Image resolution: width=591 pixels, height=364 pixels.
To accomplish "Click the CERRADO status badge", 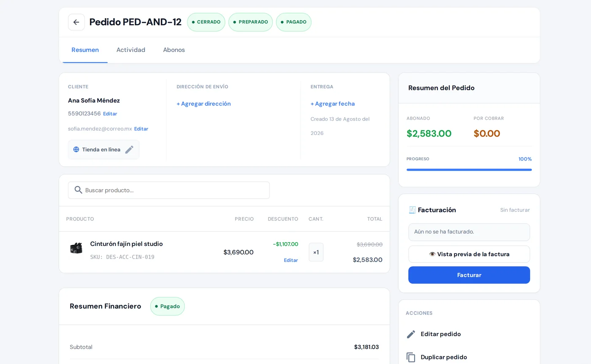I will 206,22.
